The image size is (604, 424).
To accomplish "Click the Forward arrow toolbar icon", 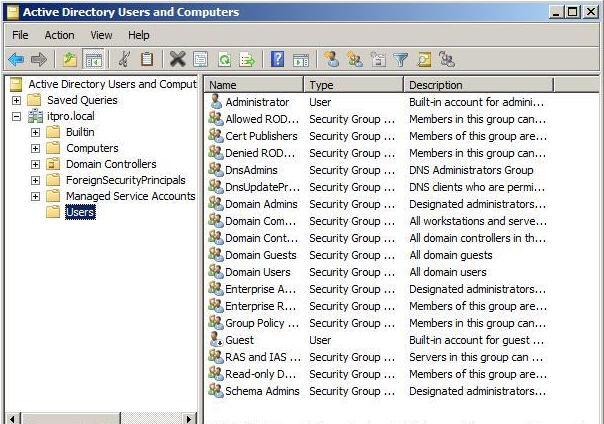I will point(39,60).
